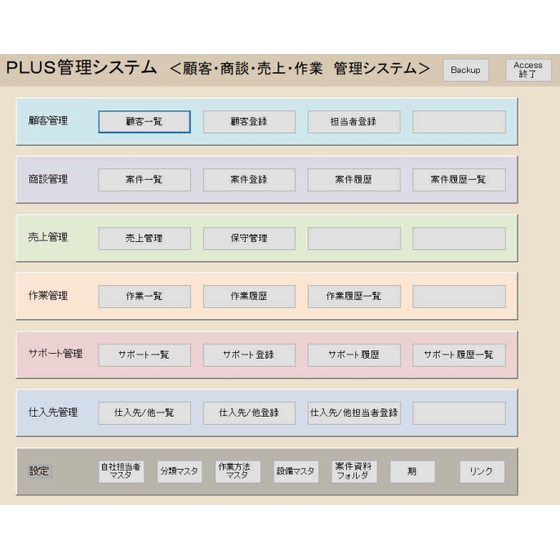The image size is (560, 560).
Task: Click the 顧客管理 section label
Action: [x=48, y=121]
